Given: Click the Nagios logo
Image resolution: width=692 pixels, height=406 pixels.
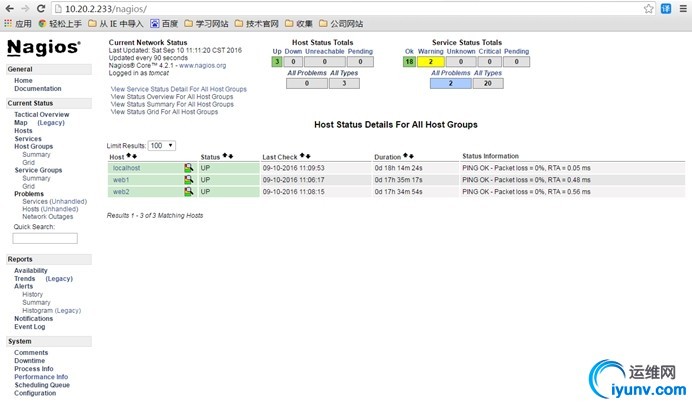Looking at the screenshot, I should [43, 47].
